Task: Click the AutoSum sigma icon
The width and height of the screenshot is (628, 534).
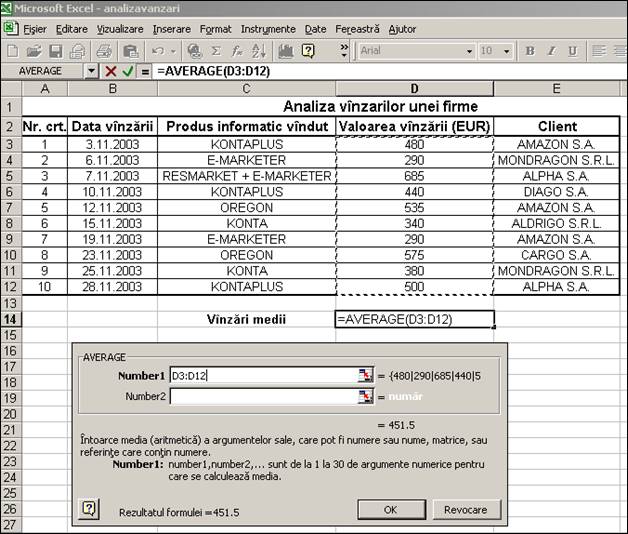Action: coord(215,51)
